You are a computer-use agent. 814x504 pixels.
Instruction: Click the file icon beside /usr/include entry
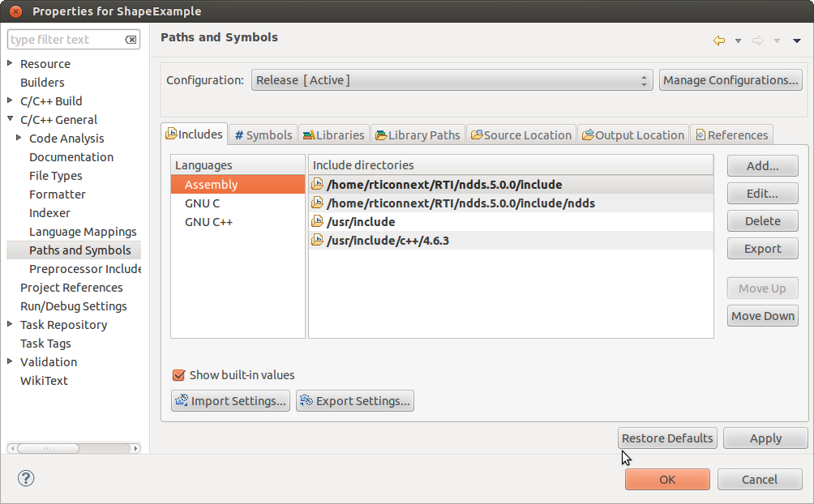click(317, 221)
